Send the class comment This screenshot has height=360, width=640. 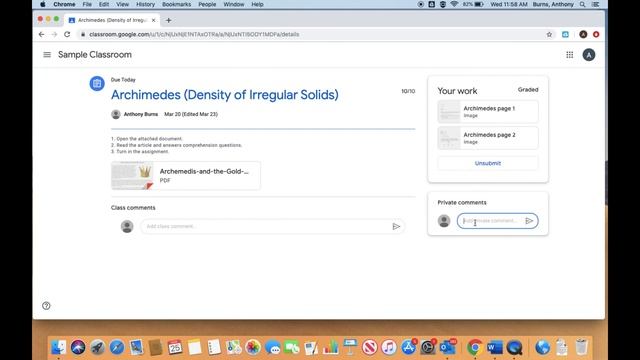tap(396, 227)
